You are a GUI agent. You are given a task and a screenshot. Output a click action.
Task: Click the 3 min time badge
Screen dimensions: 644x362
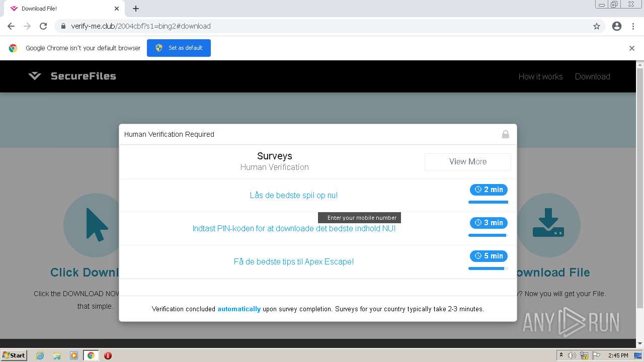pyautogui.click(x=489, y=223)
